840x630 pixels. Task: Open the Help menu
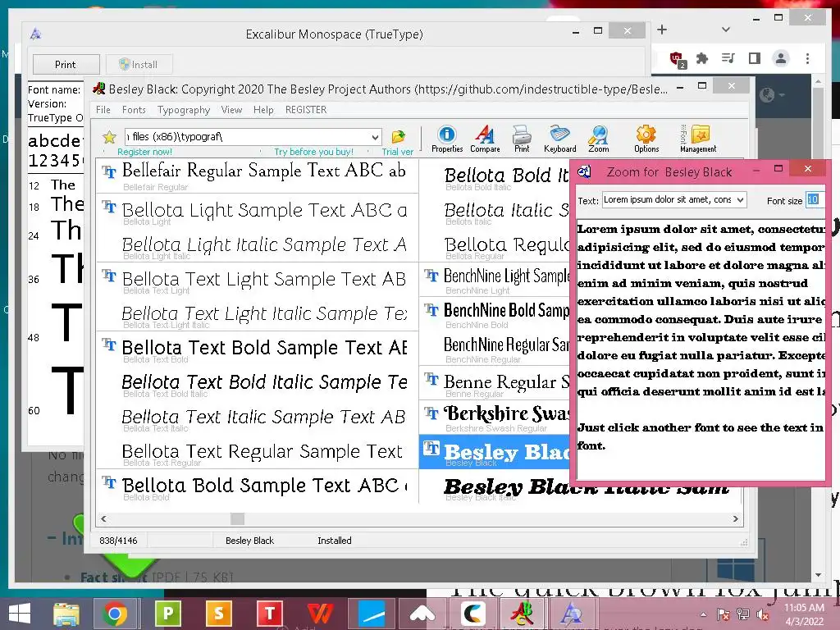(263, 110)
